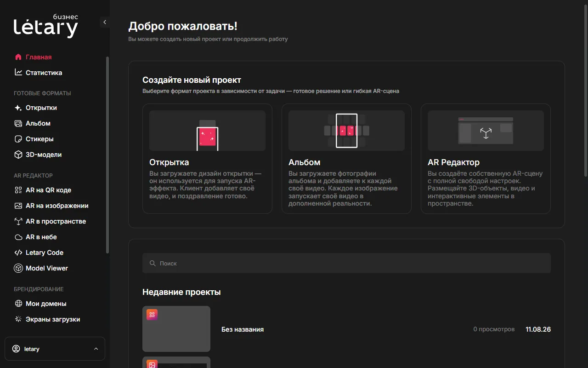Image resolution: width=588 pixels, height=368 pixels.
Task: Click the cloud icon beside AR в небе
Action: pyautogui.click(x=18, y=237)
